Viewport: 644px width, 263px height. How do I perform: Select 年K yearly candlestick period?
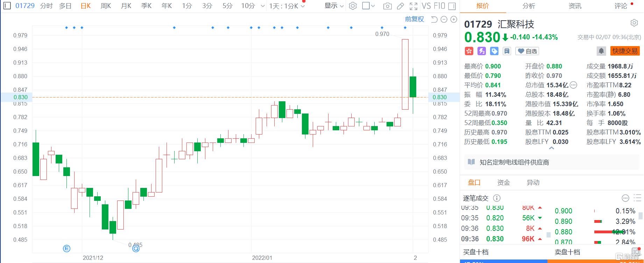point(167,6)
